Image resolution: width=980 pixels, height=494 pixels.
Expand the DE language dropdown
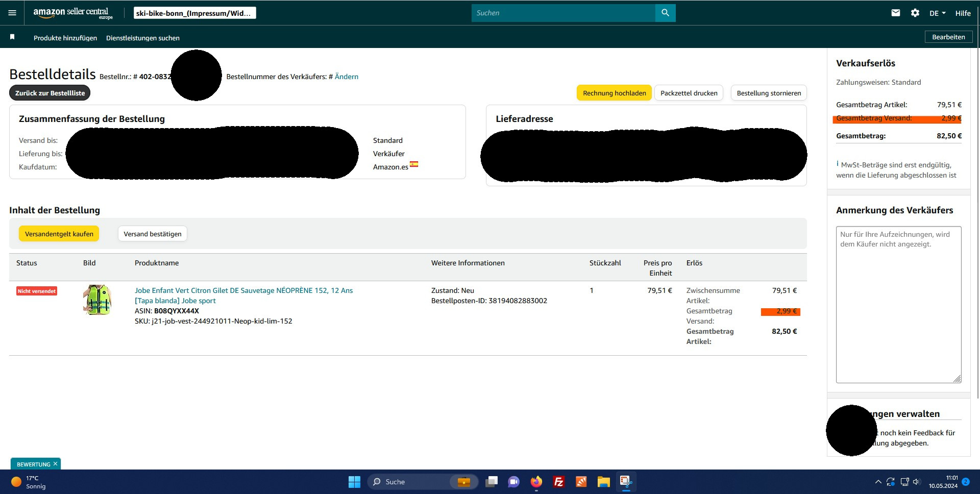938,13
